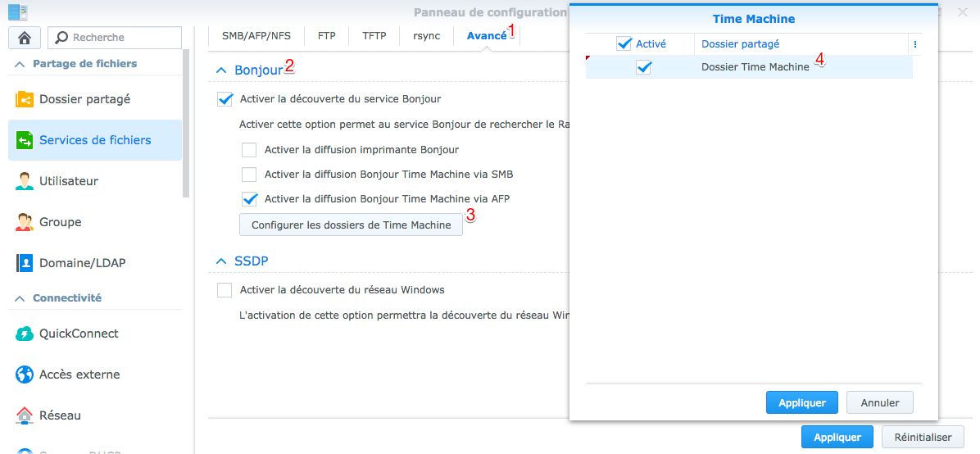Select the Dossier Time Machine row text
The height and width of the screenshot is (454, 980).
755,67
